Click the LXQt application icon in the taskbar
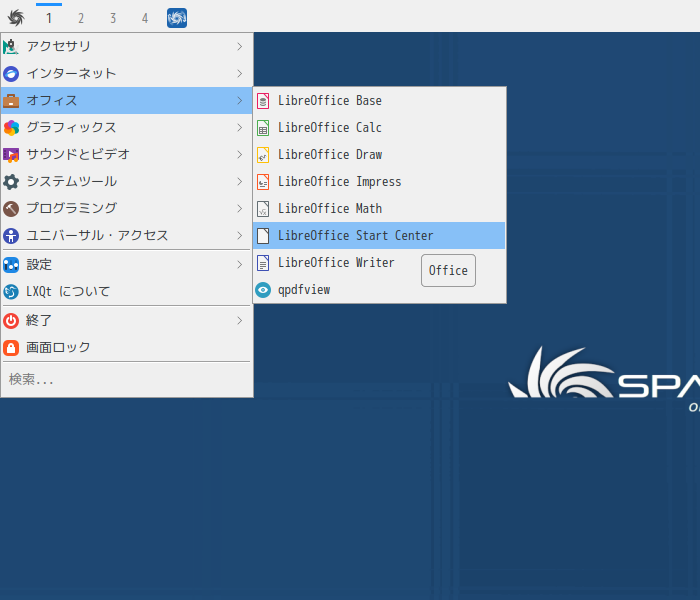700x600 pixels. point(177,18)
